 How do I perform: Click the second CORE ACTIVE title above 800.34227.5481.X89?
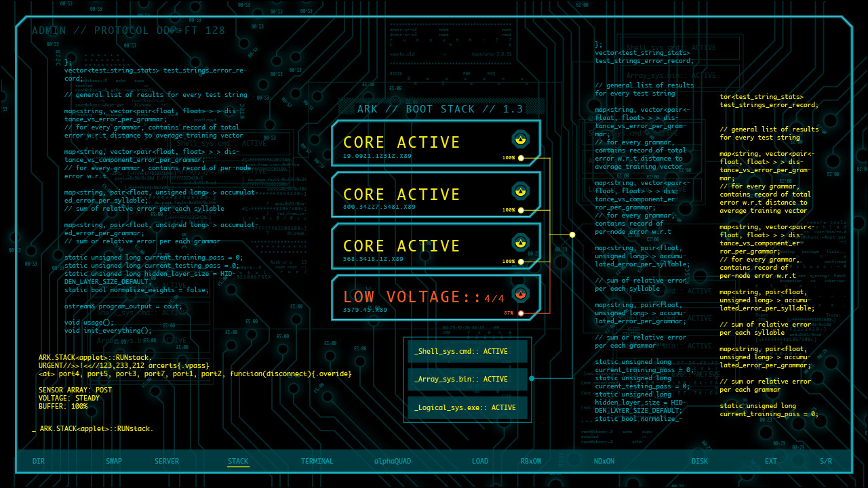401,195
